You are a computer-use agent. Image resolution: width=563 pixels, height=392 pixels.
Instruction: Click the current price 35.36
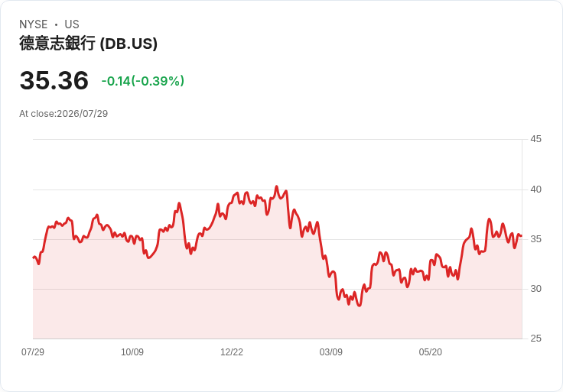tap(54, 80)
